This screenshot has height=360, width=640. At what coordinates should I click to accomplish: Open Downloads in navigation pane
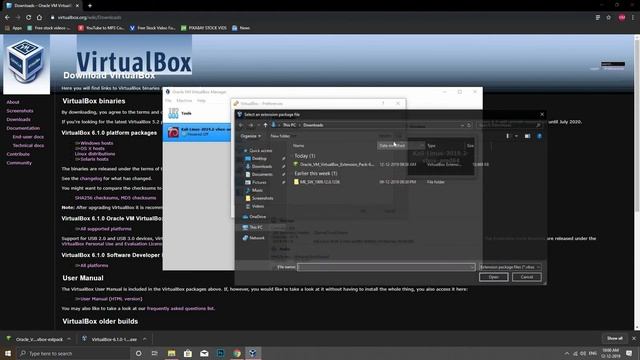(262, 167)
